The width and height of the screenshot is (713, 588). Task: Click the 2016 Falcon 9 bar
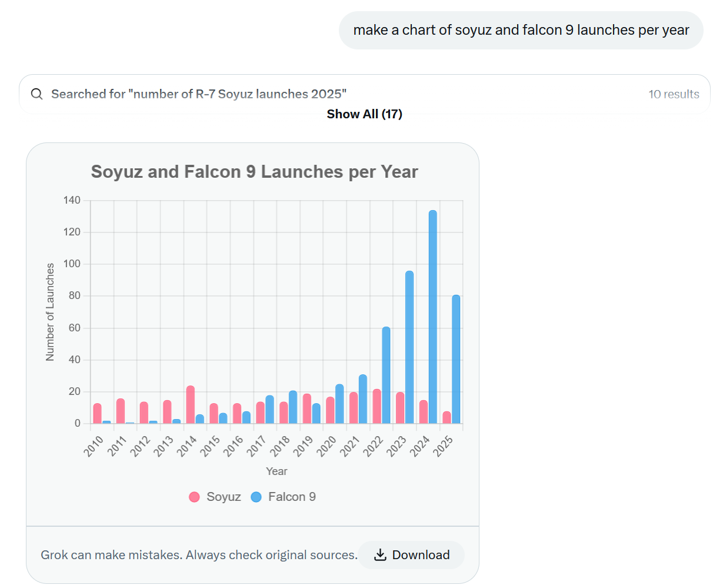[x=246, y=417]
